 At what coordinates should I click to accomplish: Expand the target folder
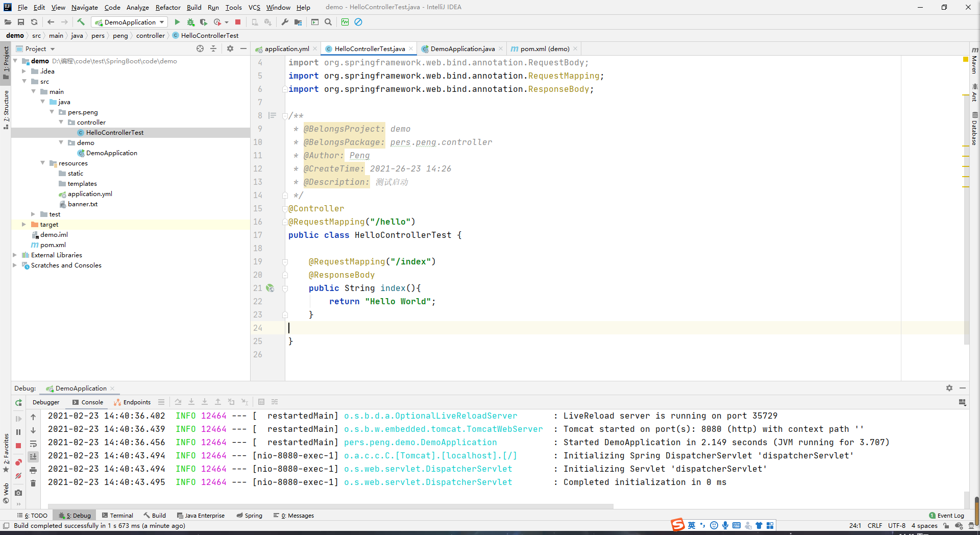pyautogui.click(x=24, y=224)
